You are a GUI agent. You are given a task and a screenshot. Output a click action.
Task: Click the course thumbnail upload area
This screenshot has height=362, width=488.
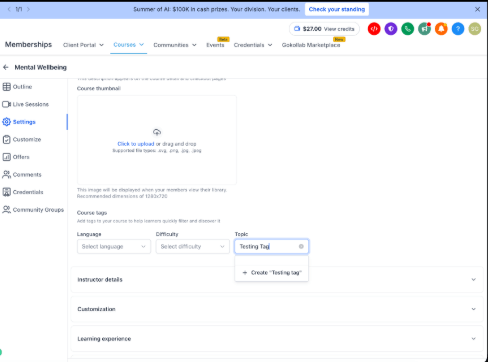(x=157, y=140)
